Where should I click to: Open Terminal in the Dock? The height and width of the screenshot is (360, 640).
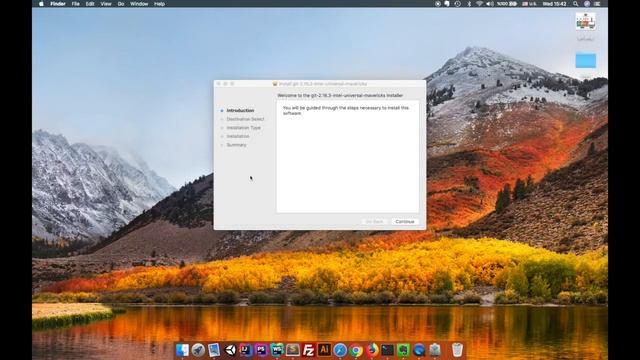(387, 350)
